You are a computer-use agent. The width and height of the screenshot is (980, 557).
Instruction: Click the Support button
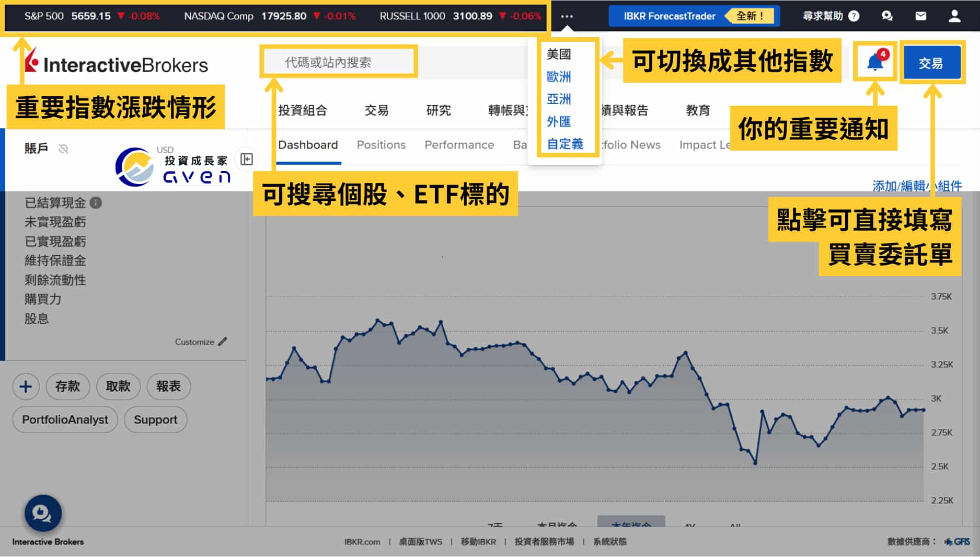[x=156, y=419]
